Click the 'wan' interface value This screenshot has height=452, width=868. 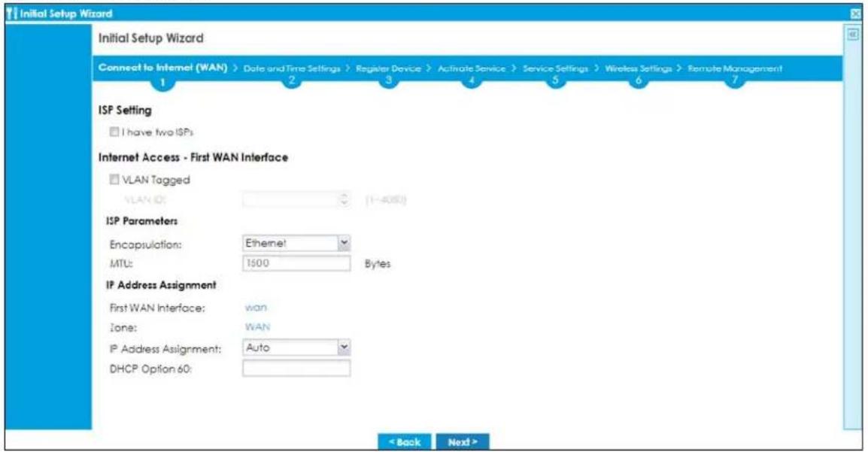256,307
